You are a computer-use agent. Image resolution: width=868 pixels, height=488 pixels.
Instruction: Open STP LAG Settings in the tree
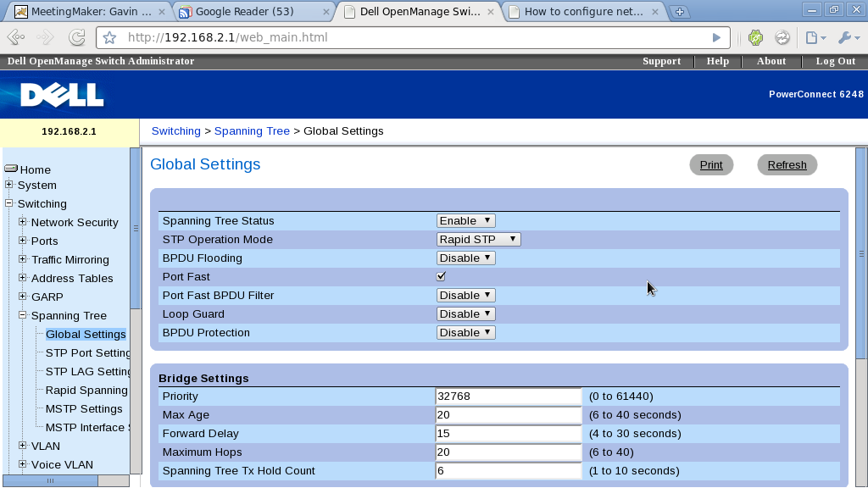coord(88,372)
